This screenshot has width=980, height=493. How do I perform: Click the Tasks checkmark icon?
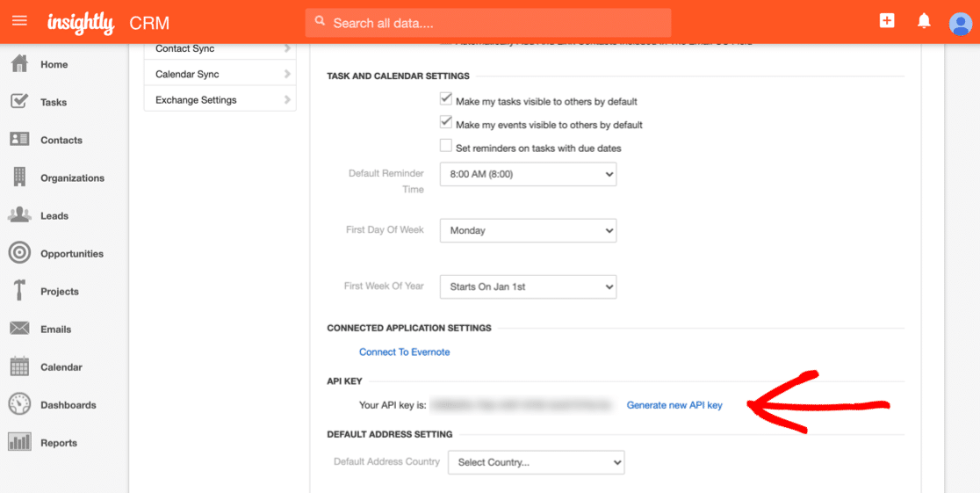coord(20,101)
